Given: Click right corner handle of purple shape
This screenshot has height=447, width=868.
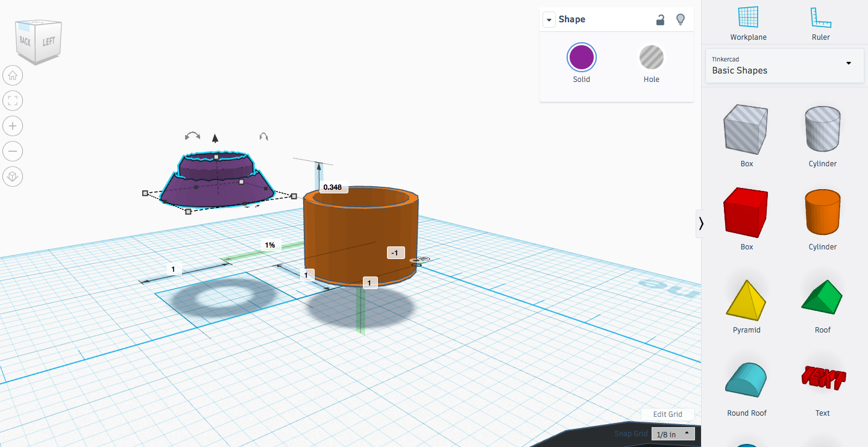Looking at the screenshot, I should click(x=294, y=196).
